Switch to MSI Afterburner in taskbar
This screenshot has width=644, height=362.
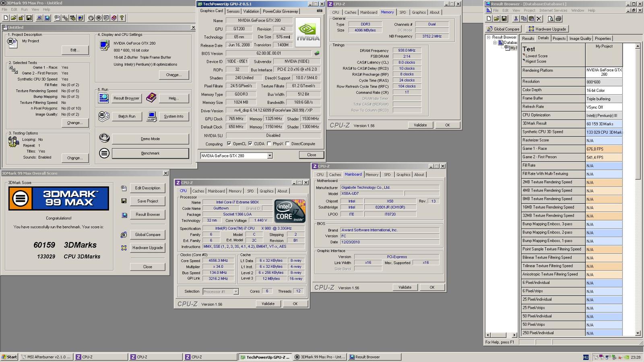click(46, 357)
